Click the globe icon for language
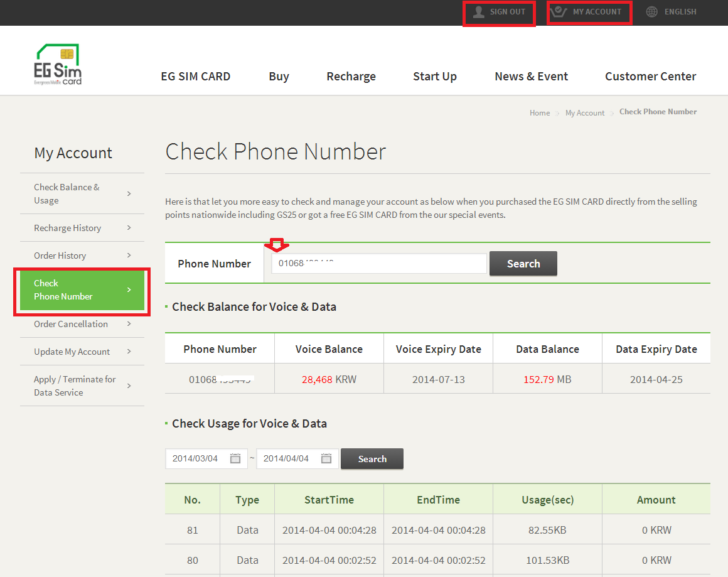Screen dimensions: 728x577 tap(652, 12)
